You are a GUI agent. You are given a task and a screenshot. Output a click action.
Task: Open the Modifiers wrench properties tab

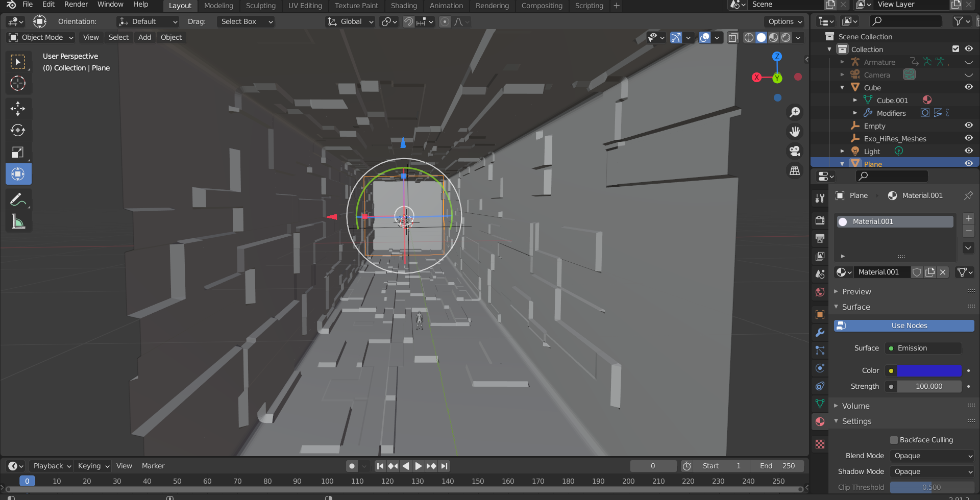coord(820,332)
